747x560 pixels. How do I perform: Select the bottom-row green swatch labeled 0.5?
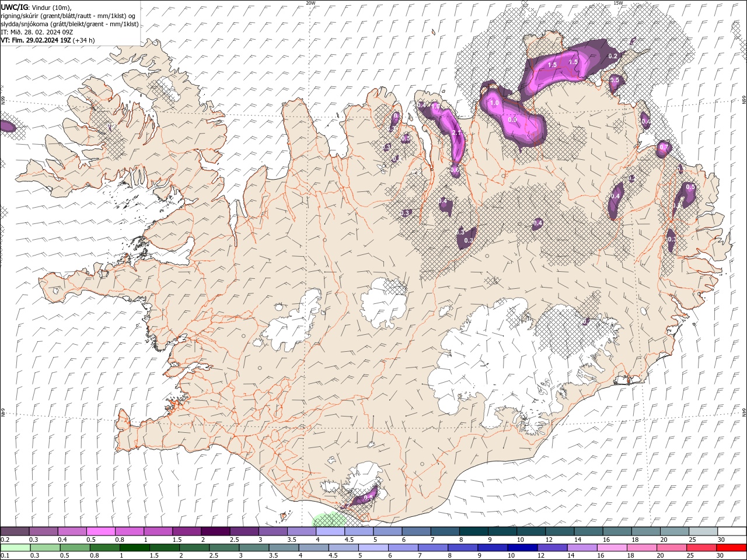point(75,548)
